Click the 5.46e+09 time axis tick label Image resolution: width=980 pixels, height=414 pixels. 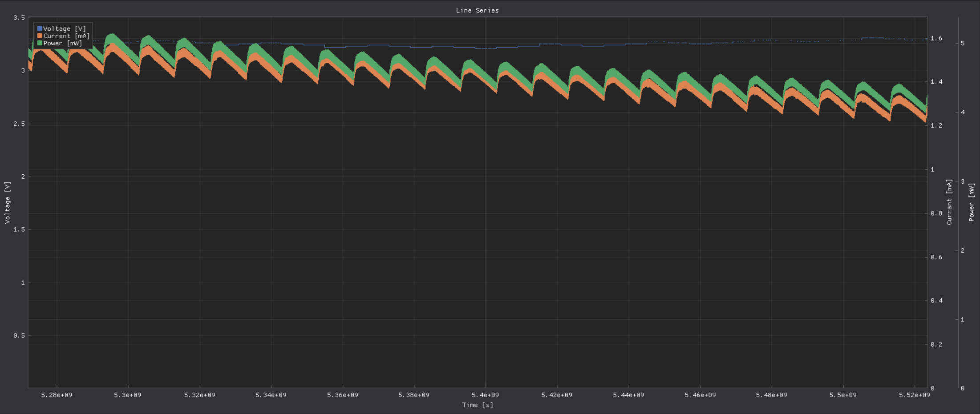coord(700,395)
